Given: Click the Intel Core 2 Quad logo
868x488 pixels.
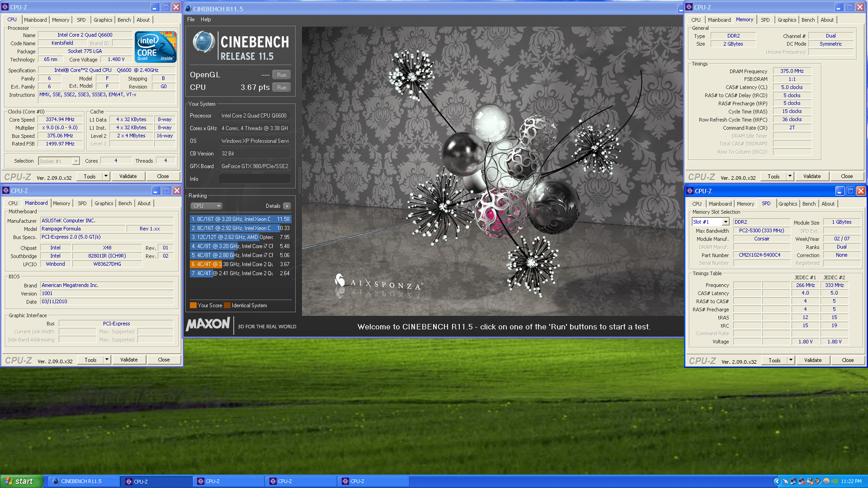Looking at the screenshot, I should pos(156,47).
